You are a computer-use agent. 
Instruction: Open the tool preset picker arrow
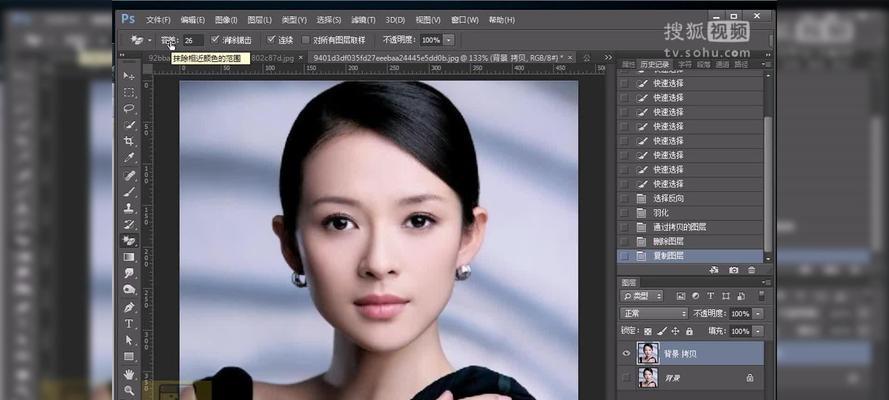tap(150, 40)
